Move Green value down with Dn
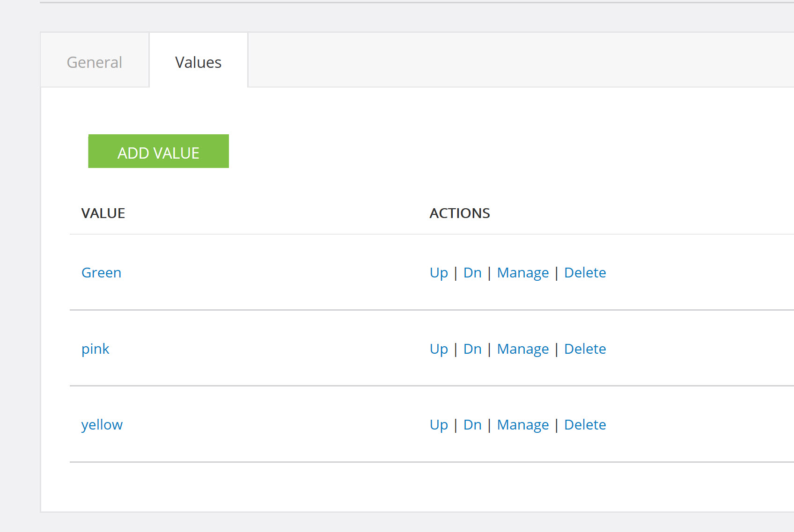 472,273
